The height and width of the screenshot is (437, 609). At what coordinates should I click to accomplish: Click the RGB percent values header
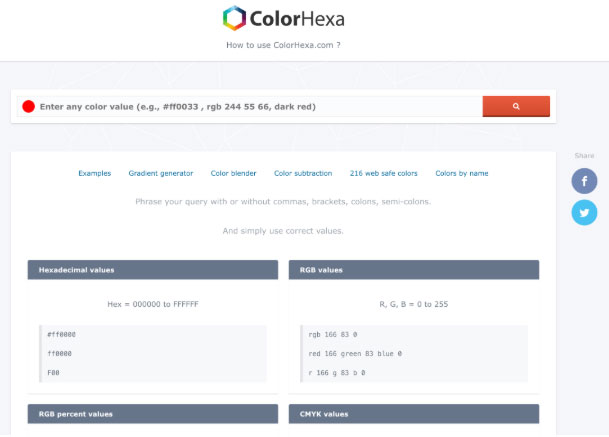tap(153, 414)
